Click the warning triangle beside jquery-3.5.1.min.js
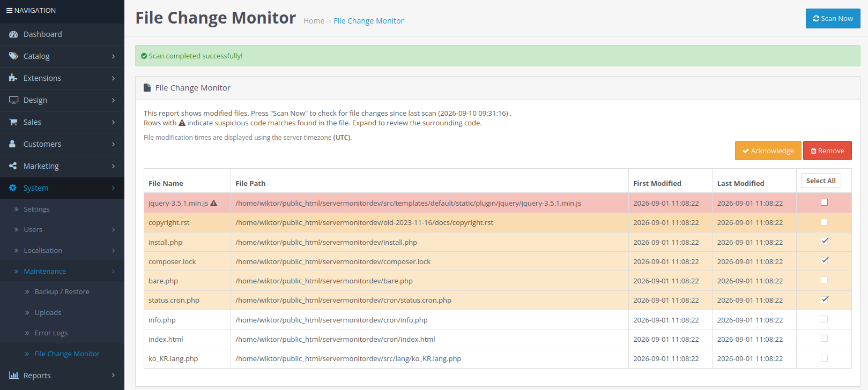868x390 pixels. (x=214, y=204)
